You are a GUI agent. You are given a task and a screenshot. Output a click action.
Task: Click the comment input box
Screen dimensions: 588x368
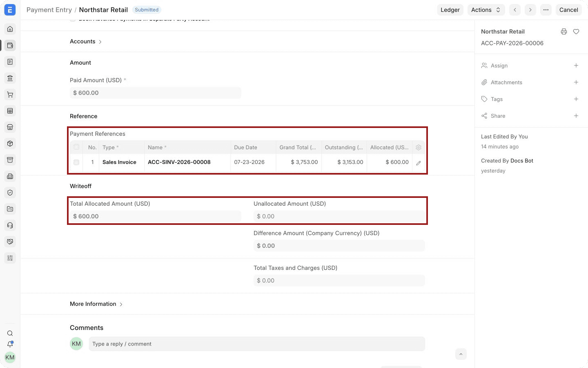tap(257, 344)
